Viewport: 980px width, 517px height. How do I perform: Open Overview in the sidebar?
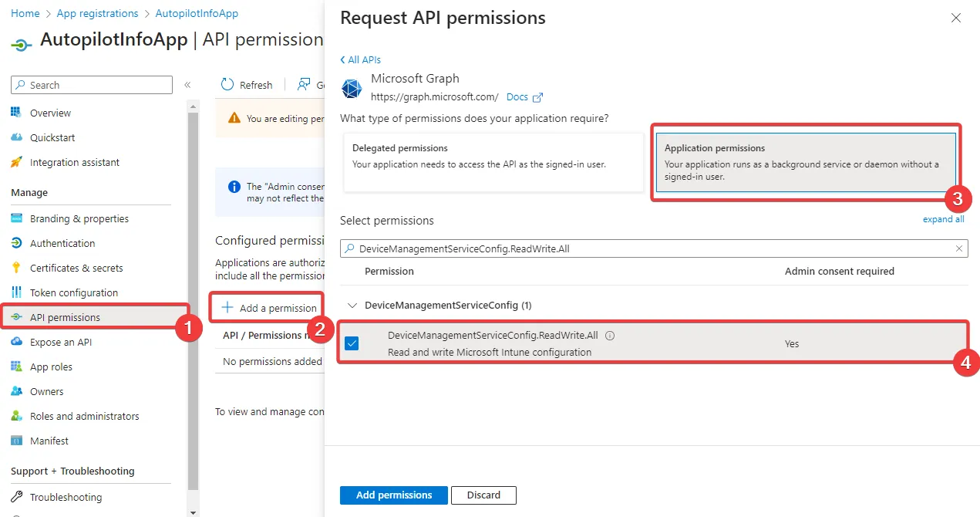tap(50, 113)
